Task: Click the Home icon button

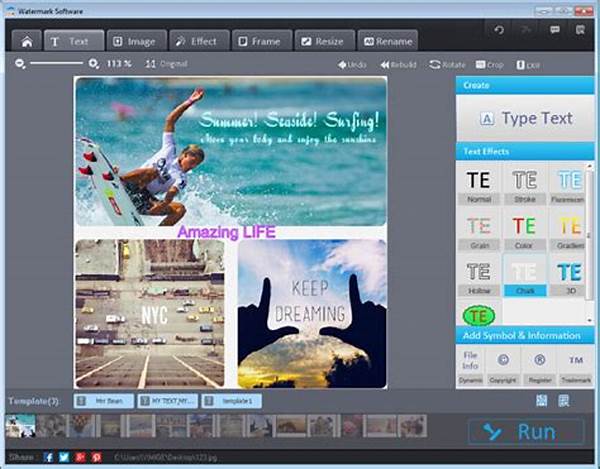Action: point(26,41)
